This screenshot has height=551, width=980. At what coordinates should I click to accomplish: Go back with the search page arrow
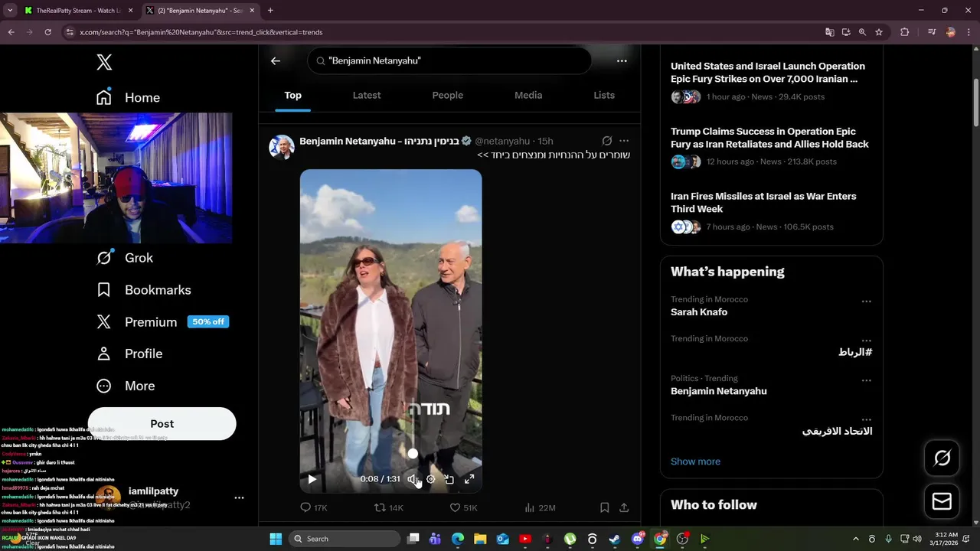click(276, 61)
